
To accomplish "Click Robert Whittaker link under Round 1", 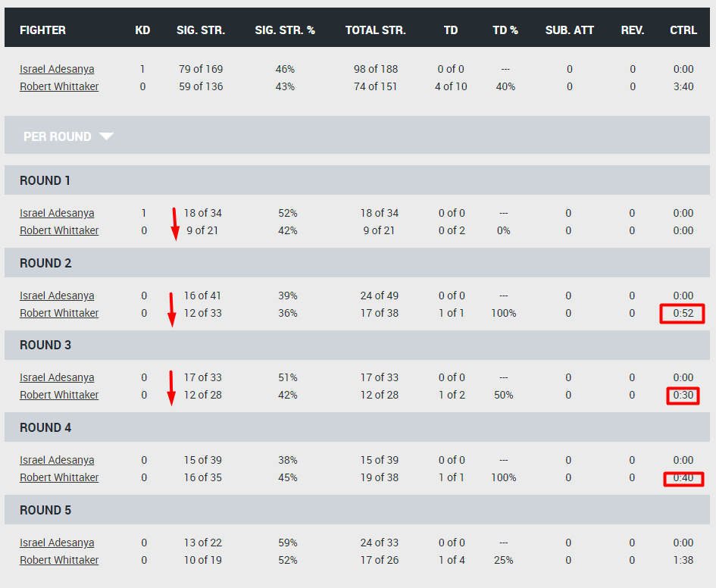I will (59, 230).
